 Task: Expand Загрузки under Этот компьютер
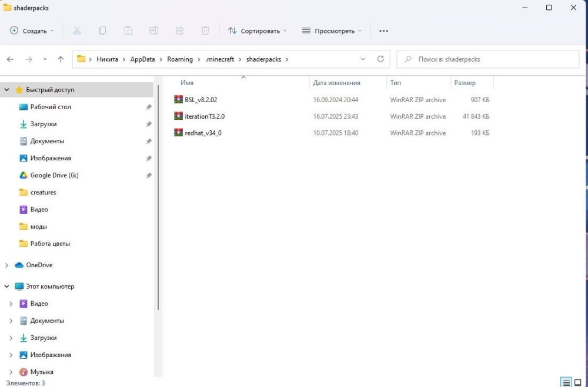(11, 338)
